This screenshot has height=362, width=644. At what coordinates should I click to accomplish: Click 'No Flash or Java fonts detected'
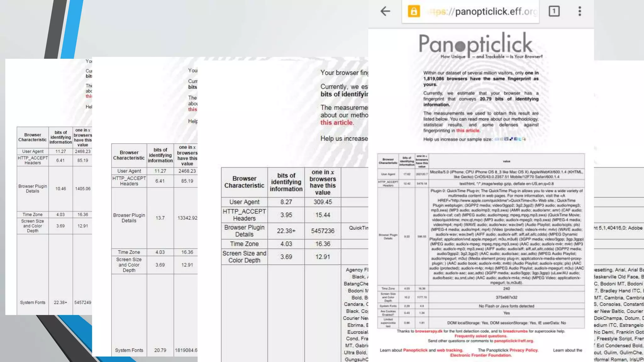(x=506, y=306)
